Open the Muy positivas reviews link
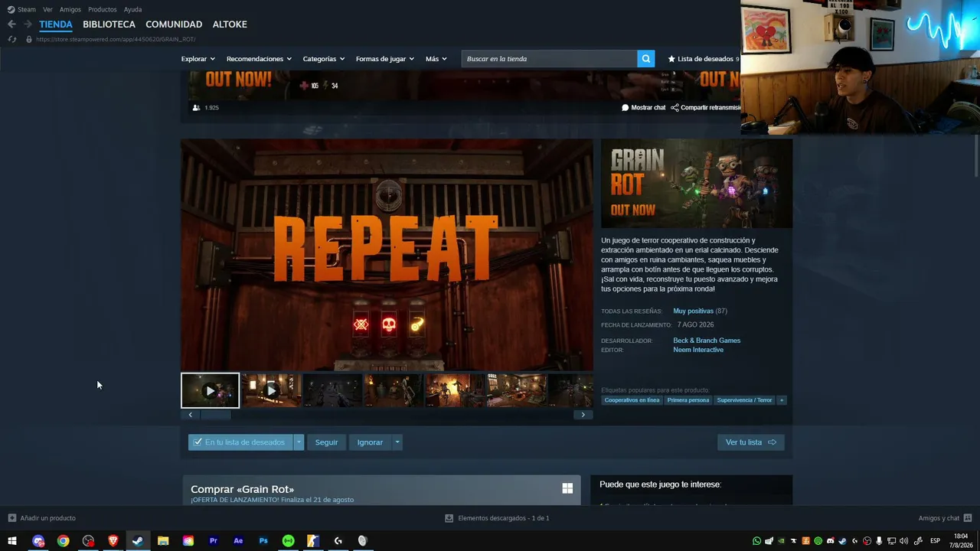 coord(693,311)
